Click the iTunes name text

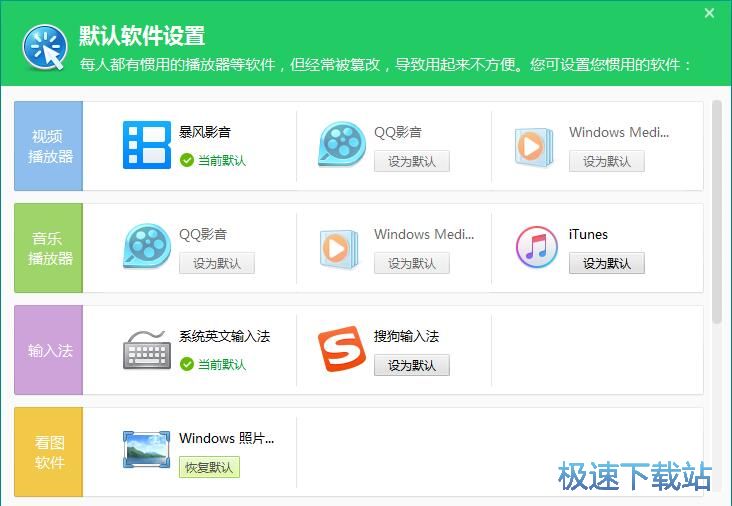point(588,234)
